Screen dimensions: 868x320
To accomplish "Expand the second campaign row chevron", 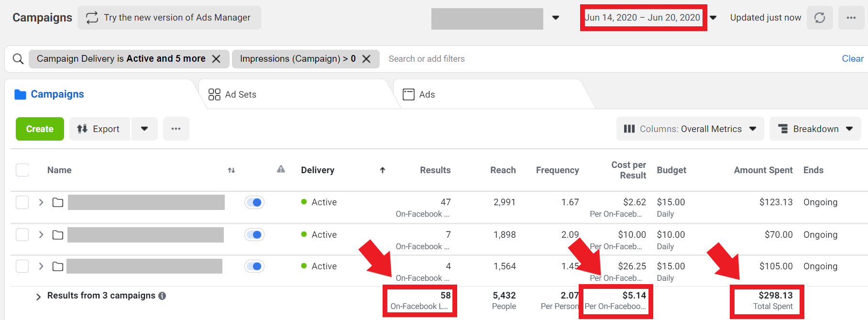I will point(41,235).
